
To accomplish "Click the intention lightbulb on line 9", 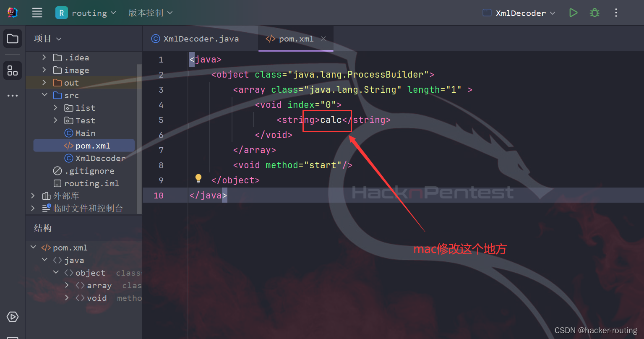I will pos(198,179).
